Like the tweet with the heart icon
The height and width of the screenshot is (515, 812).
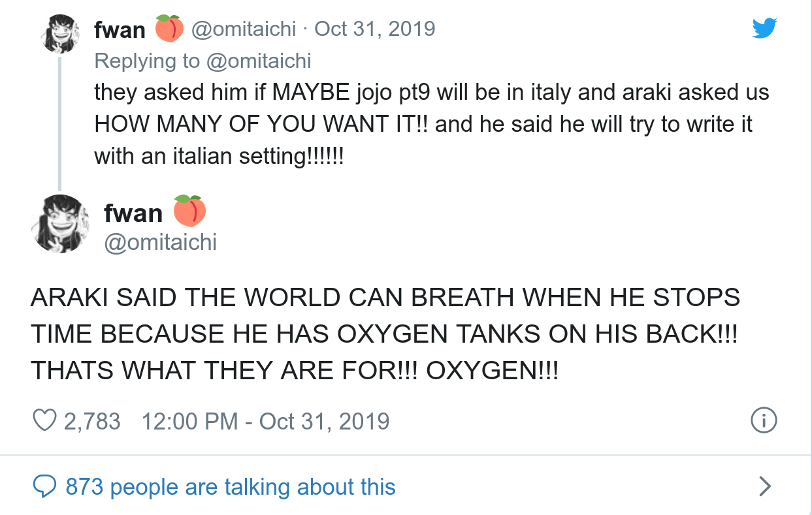pyautogui.click(x=44, y=421)
